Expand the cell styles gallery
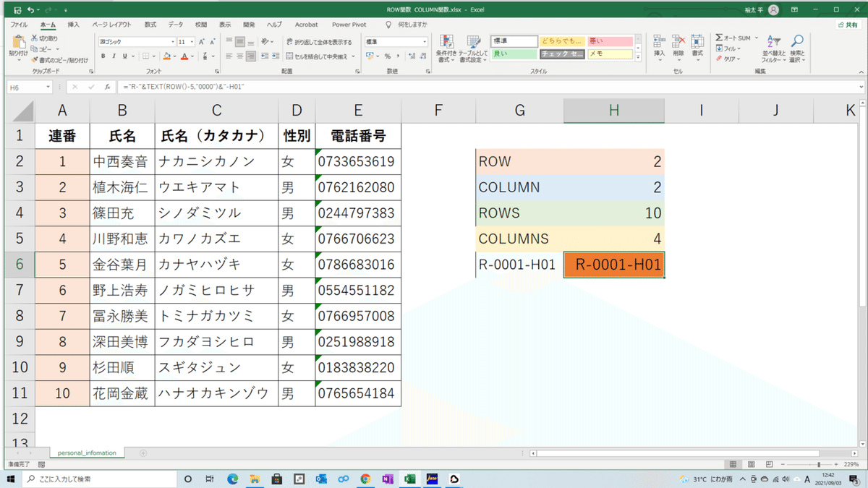 point(638,56)
